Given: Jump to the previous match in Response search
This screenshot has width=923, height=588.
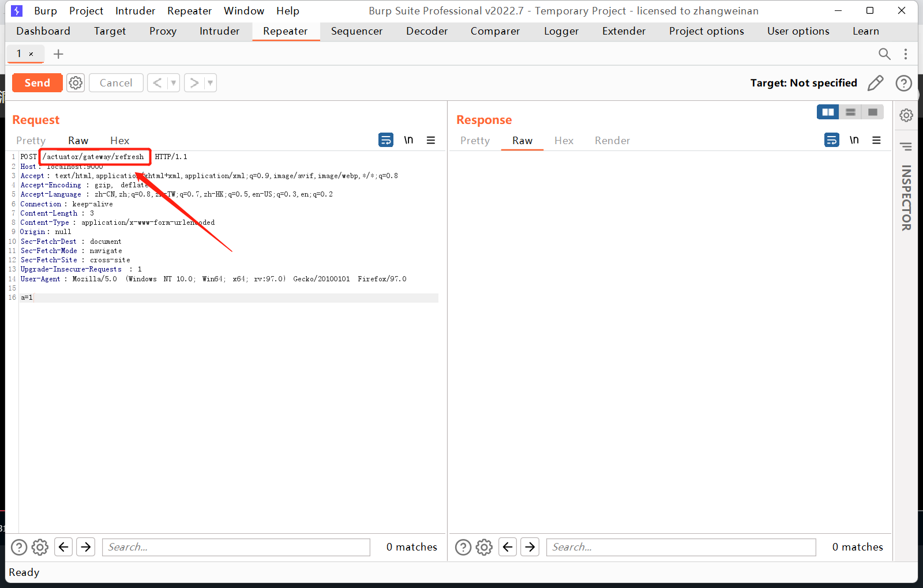Looking at the screenshot, I should [508, 547].
